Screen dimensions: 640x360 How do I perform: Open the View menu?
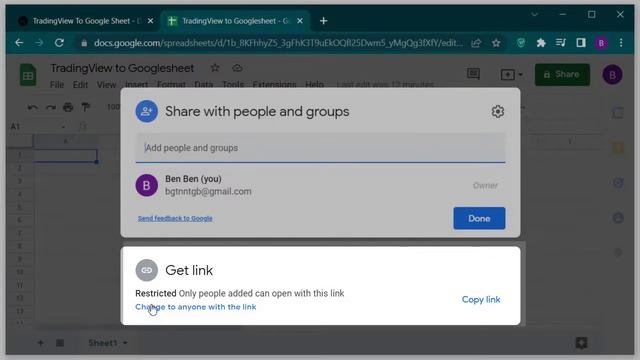click(x=107, y=84)
